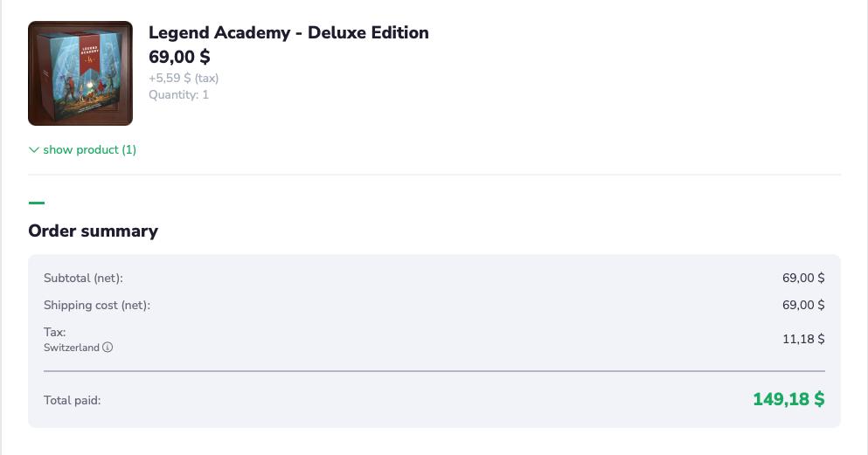
Task: Click the green accent bar above Order summary
Action: [37, 203]
